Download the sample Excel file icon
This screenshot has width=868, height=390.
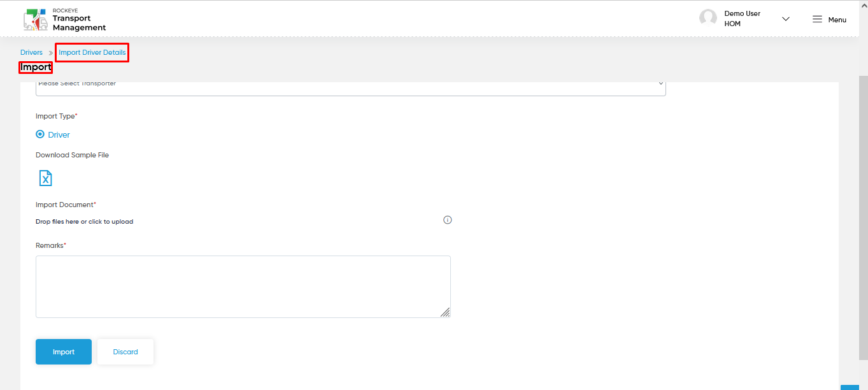coord(46,178)
